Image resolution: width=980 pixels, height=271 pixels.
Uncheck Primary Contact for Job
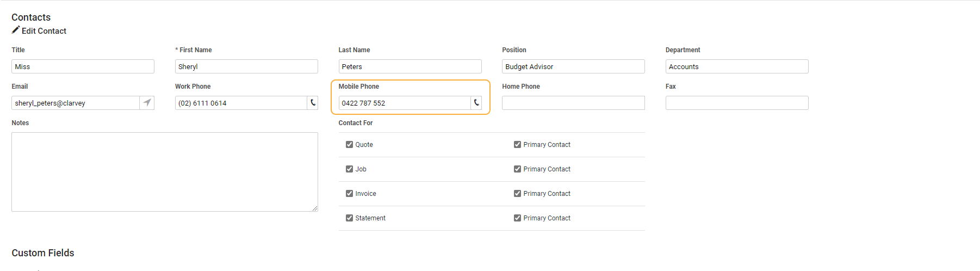tap(517, 169)
